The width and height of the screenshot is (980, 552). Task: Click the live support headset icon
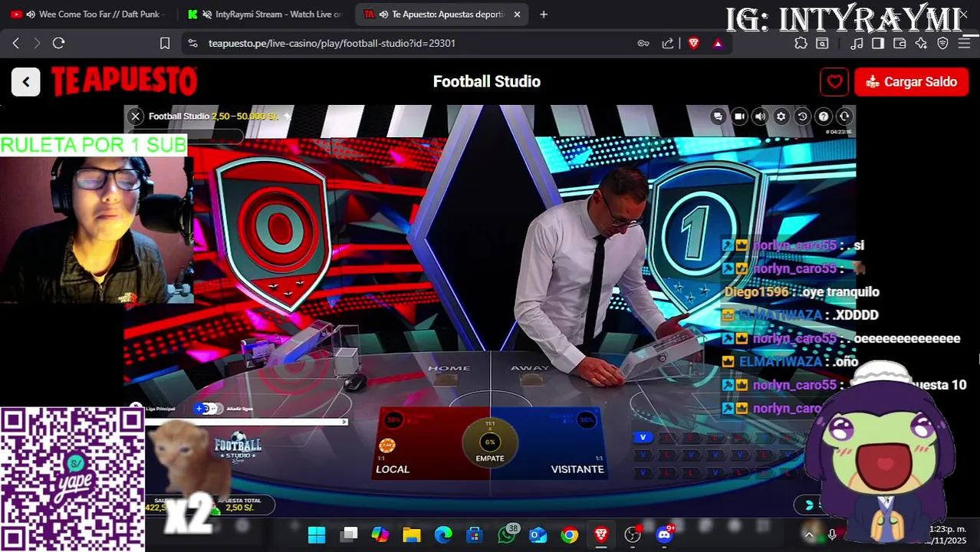point(844,117)
